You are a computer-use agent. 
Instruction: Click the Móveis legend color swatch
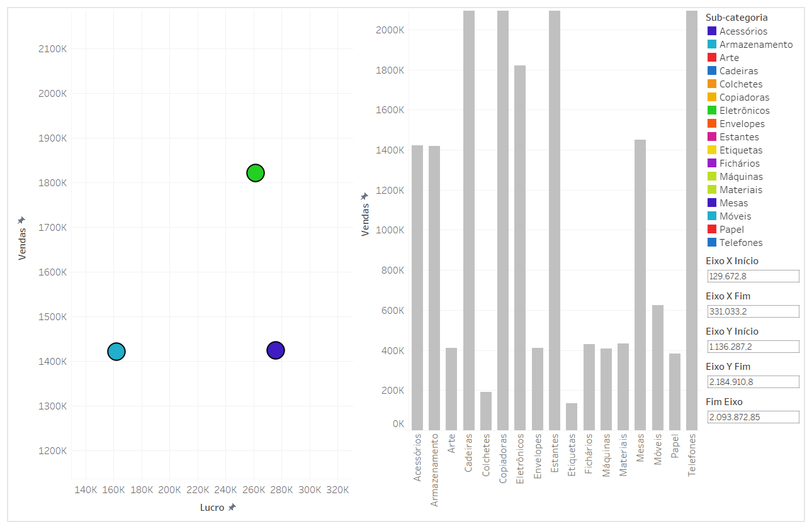pos(712,216)
